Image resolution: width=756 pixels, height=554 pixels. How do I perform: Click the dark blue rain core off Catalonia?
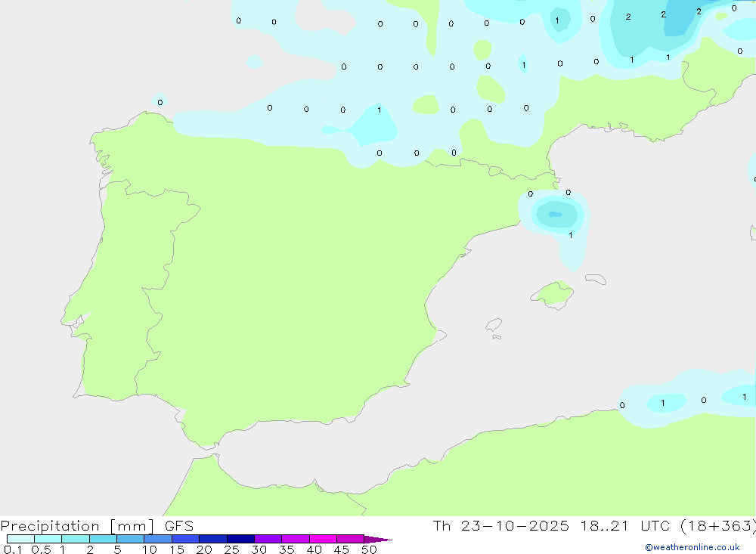556,214
